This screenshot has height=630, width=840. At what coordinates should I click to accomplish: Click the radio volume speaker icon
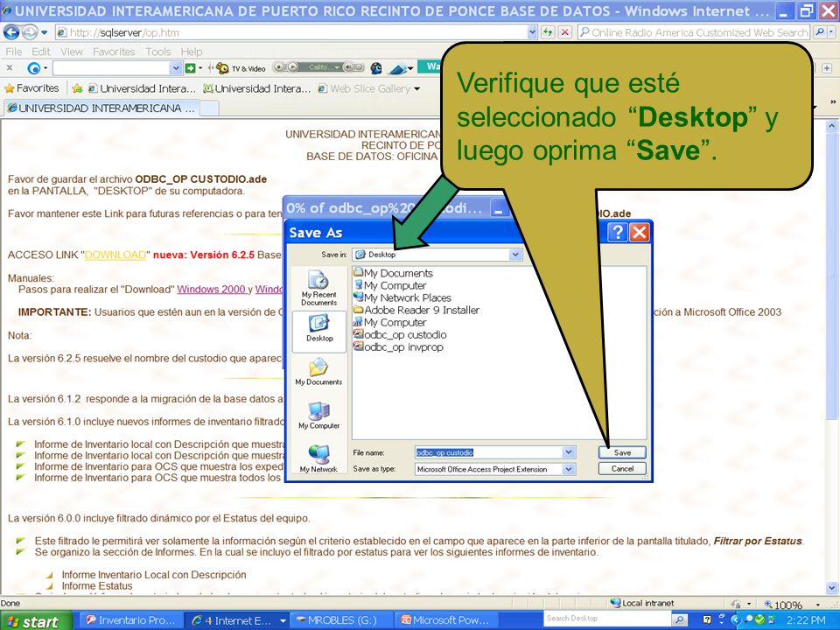349,67
